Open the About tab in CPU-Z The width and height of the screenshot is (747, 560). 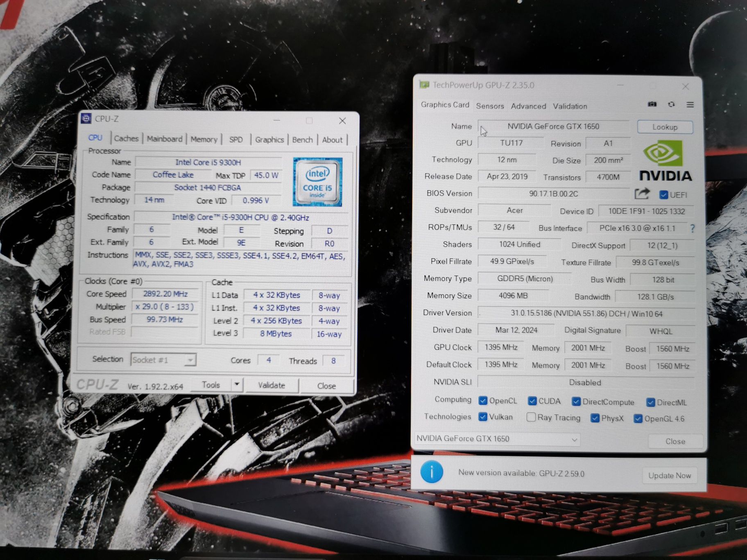pos(332,140)
